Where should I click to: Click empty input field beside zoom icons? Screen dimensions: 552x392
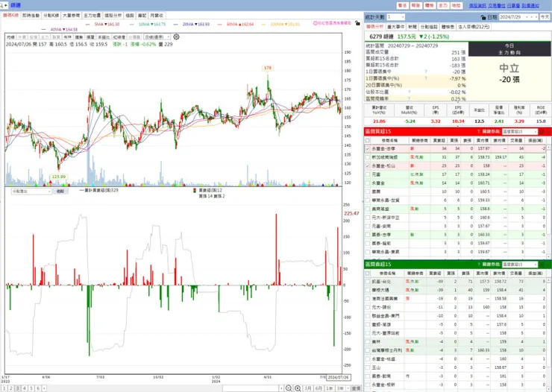tap(251, 388)
